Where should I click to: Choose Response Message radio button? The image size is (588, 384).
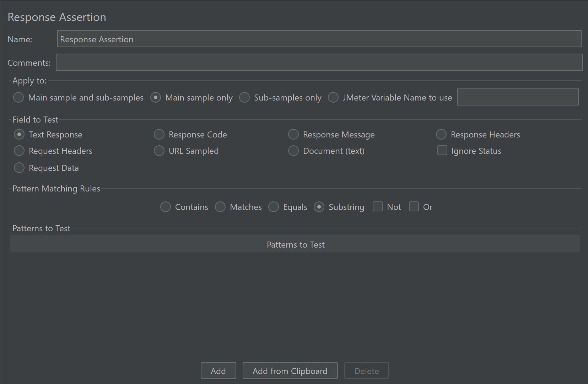(x=293, y=134)
